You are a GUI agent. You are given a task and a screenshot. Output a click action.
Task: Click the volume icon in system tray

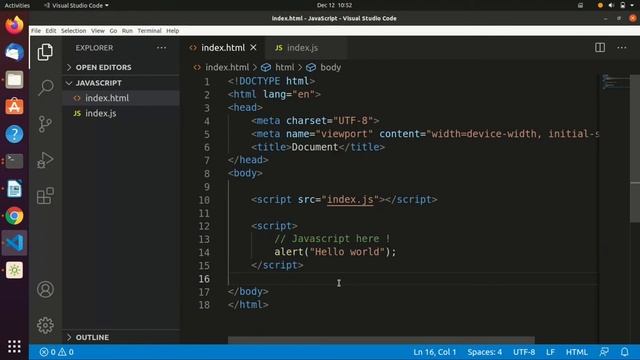pos(611,5)
